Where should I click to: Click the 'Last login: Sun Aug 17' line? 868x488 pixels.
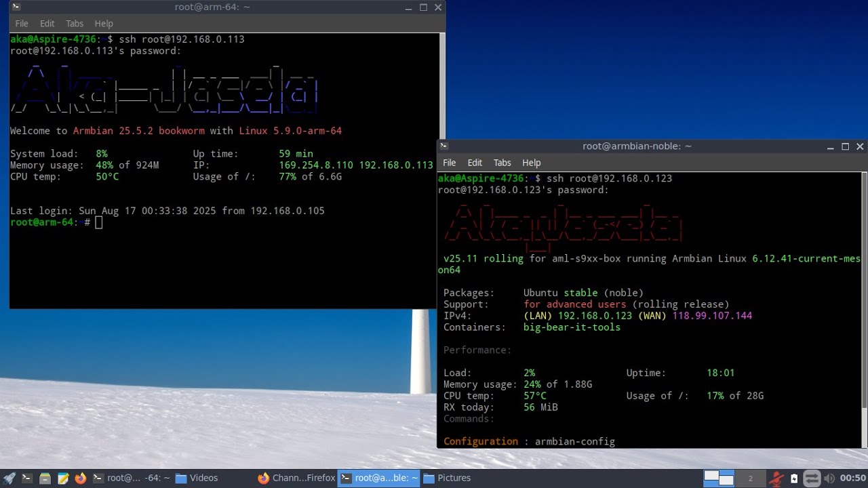coord(167,211)
